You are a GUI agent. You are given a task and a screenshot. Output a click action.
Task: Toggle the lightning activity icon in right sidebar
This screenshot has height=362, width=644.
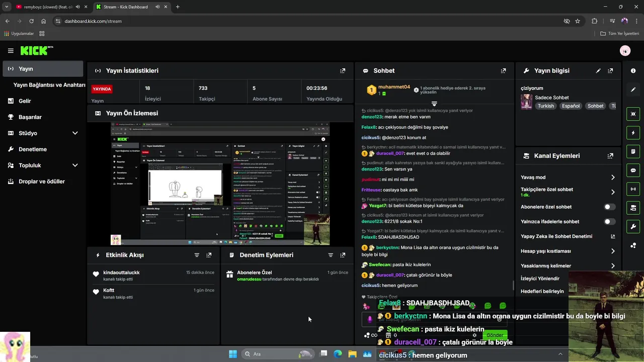[633, 133]
